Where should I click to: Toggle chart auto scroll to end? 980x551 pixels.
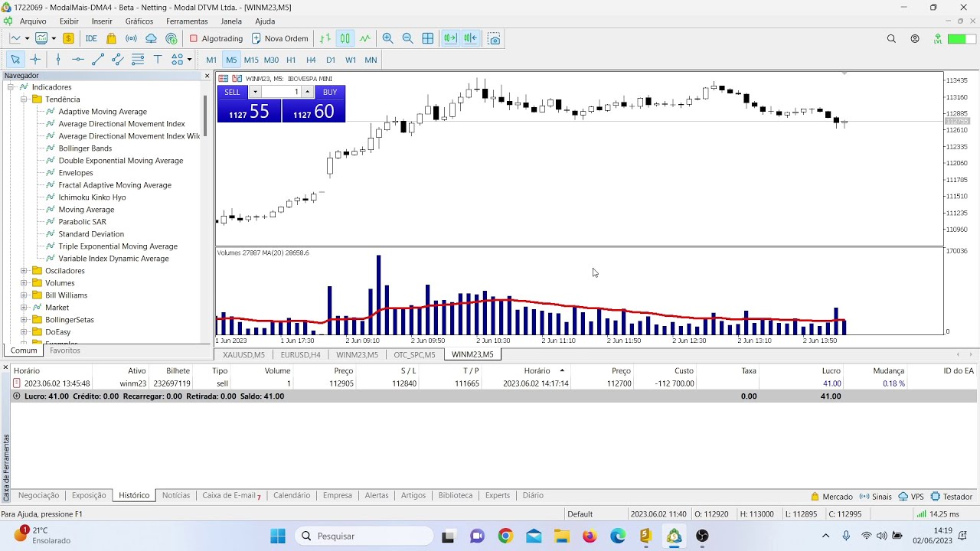pyautogui.click(x=450, y=38)
